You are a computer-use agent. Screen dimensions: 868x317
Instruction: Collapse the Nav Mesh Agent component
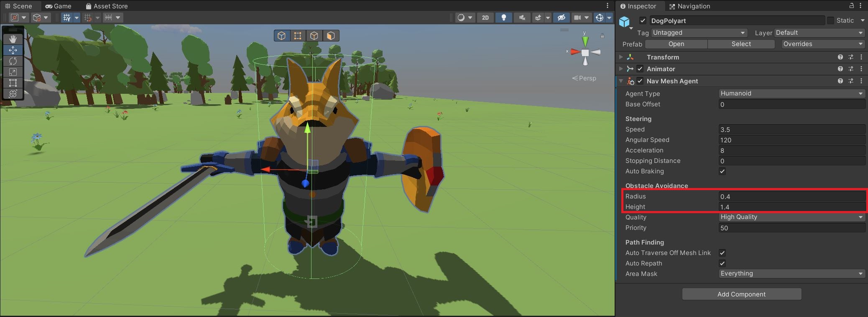(621, 81)
